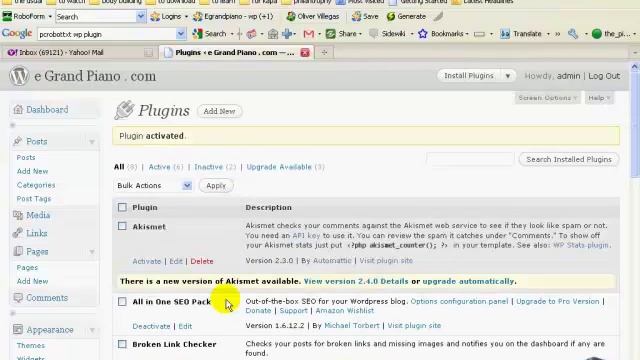Click the Google toolbar search input
640x360 pixels.
[x=107, y=34]
